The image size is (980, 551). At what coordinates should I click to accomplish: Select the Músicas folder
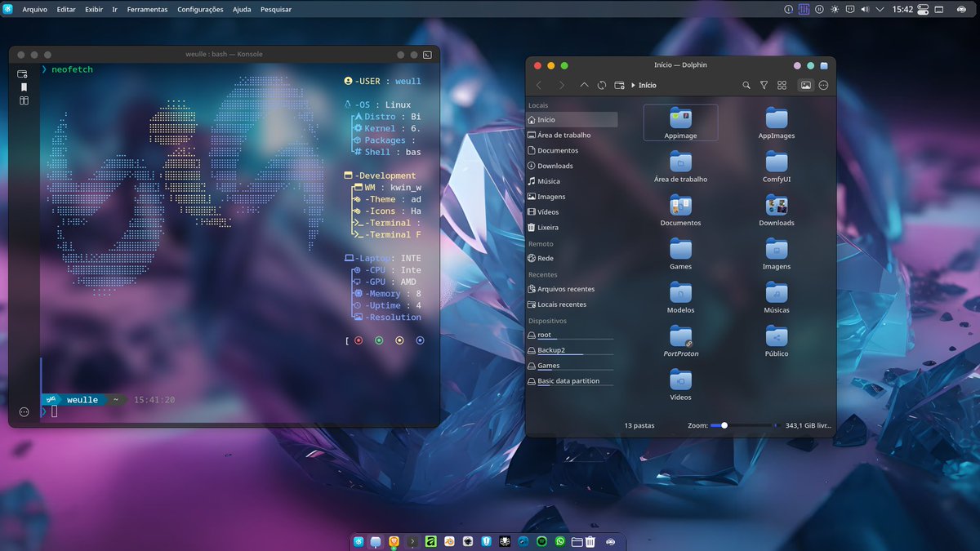pos(777,297)
